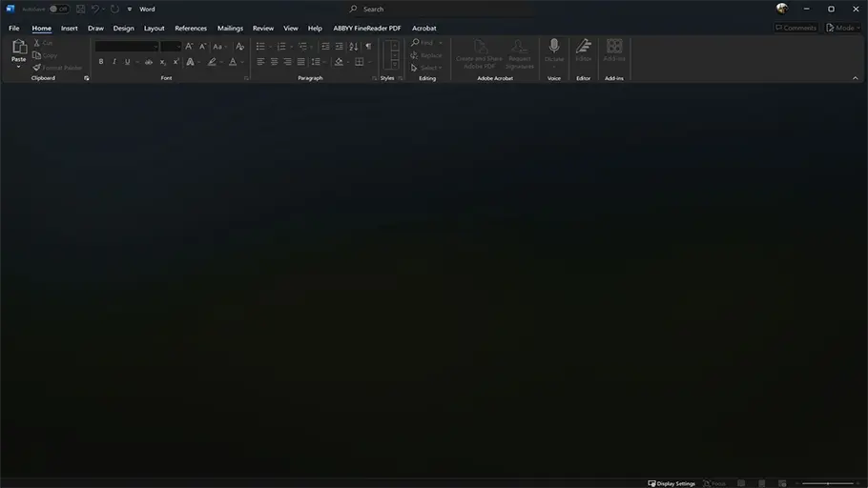Click the Sort A-Z icon

354,46
